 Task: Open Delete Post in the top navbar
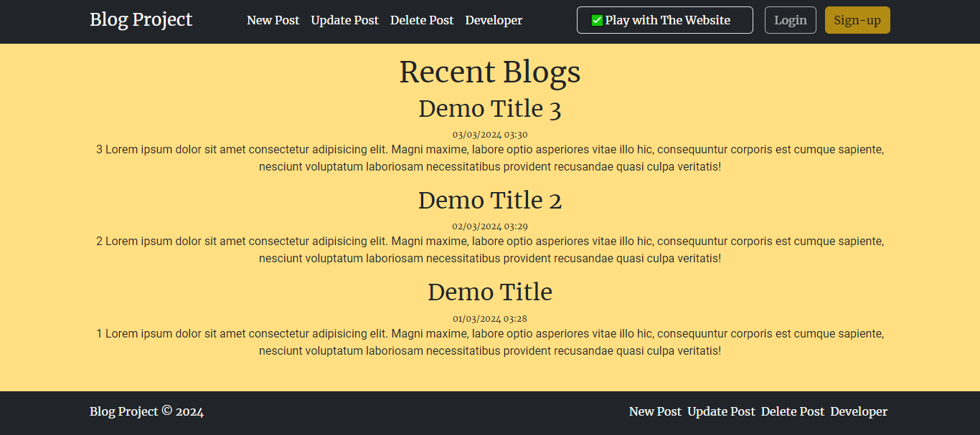422,20
